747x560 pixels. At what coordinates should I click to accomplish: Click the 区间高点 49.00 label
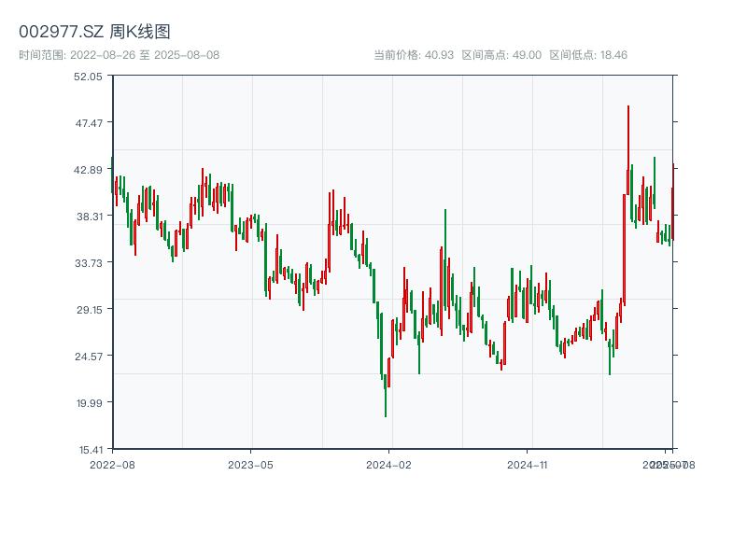501,55
